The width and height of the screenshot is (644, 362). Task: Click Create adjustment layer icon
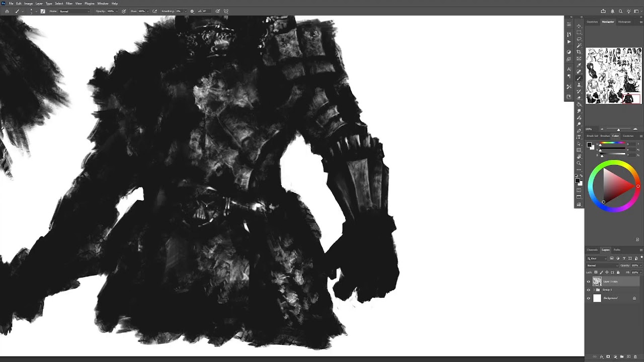pos(615,356)
